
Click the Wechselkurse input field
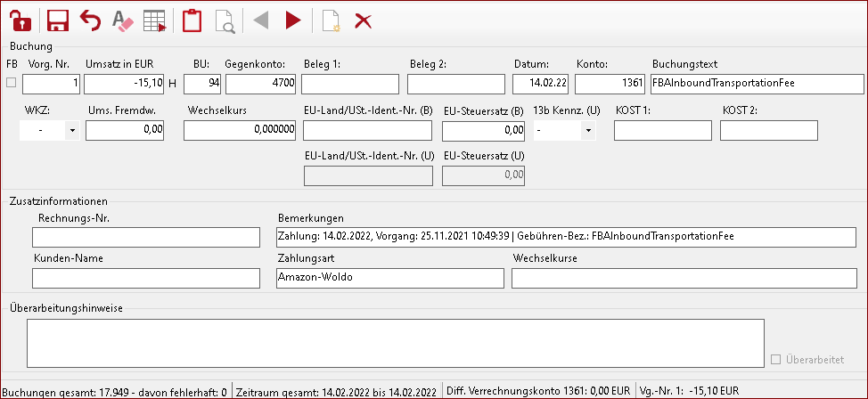(684, 279)
